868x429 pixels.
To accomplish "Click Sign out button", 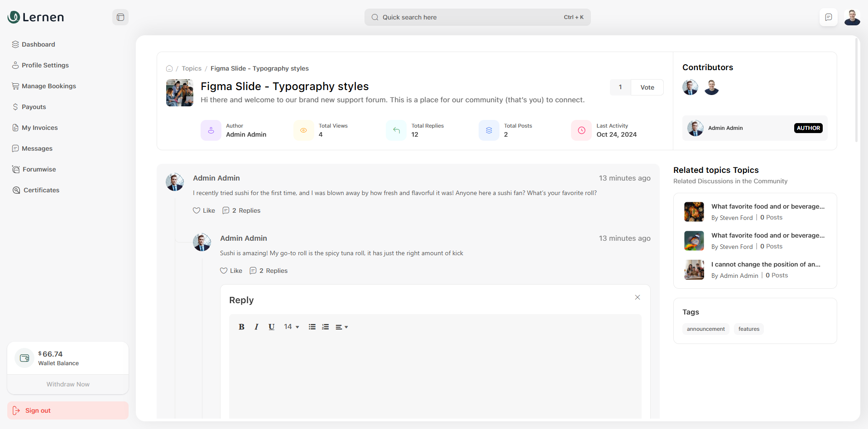I will pos(68,410).
